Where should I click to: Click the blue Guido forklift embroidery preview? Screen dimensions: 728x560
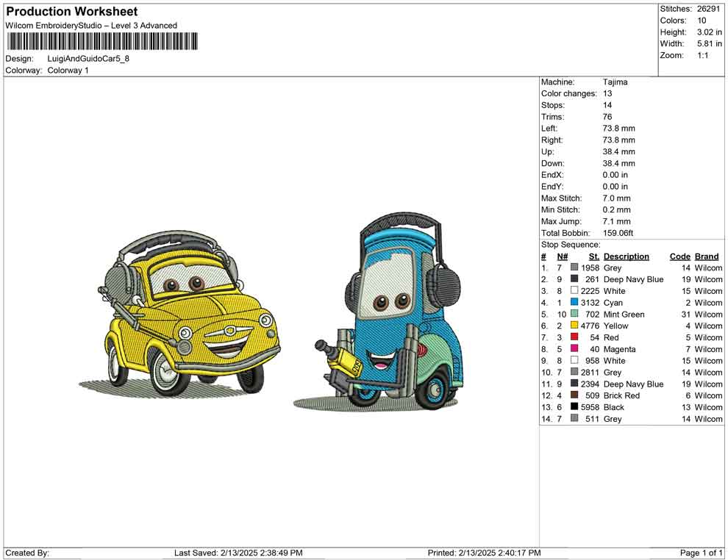point(379,312)
